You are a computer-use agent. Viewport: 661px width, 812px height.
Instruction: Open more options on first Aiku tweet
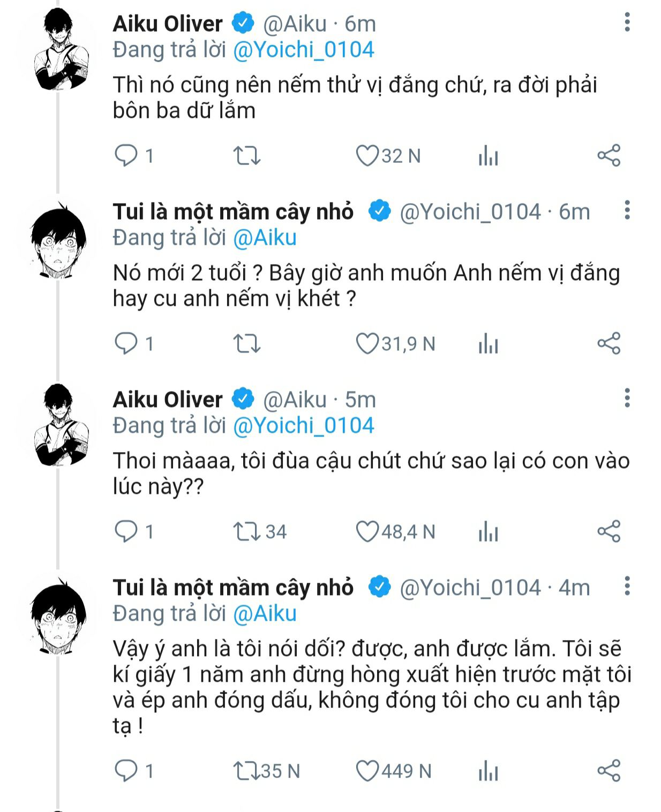coord(627,22)
